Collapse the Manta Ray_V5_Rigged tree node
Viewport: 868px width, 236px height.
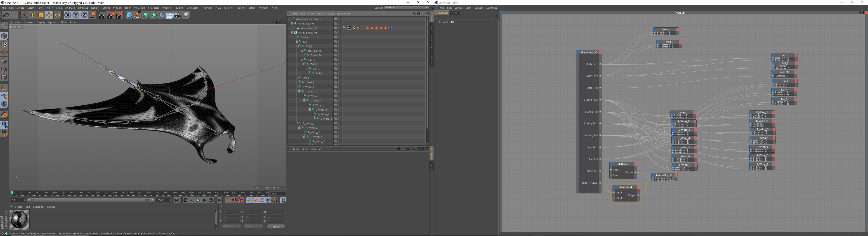click(x=289, y=19)
